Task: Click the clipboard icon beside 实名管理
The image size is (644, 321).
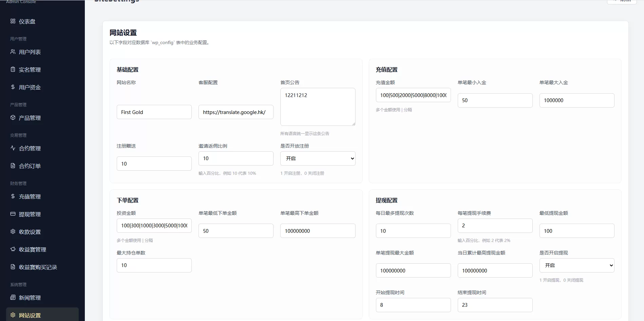Action: coord(13,69)
